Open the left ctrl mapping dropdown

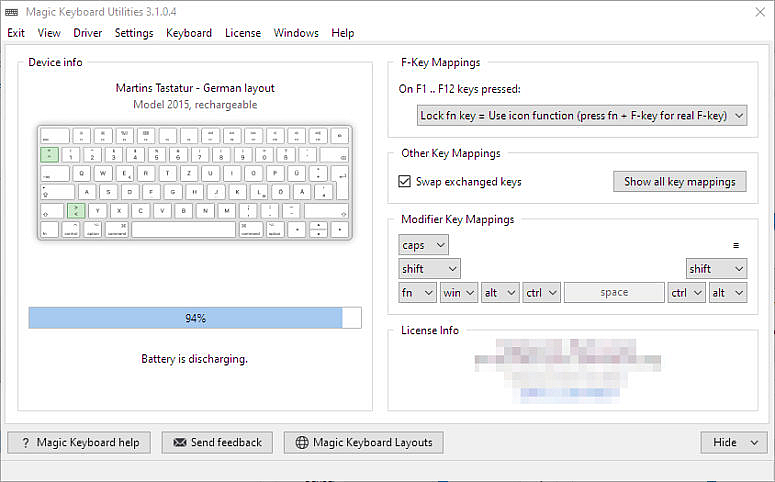click(x=542, y=293)
